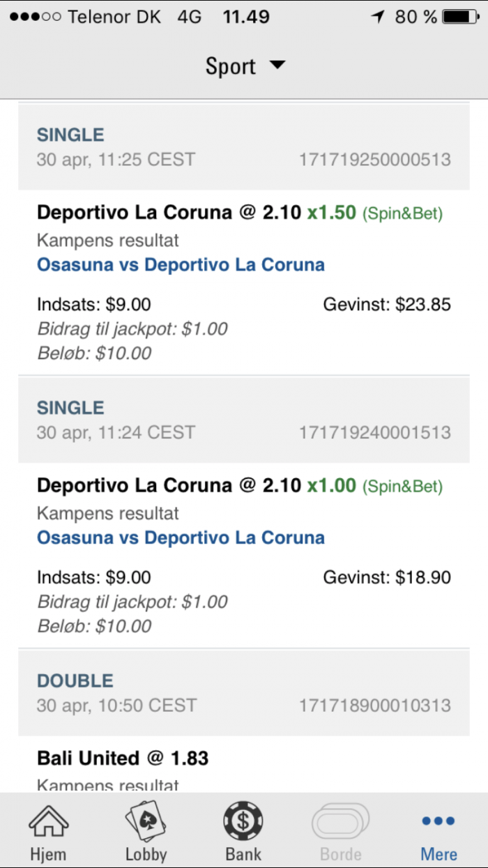This screenshot has height=868, width=488.
Task: Open second Osasuna vs Deportivo La Coruna link
Action: click(x=181, y=538)
